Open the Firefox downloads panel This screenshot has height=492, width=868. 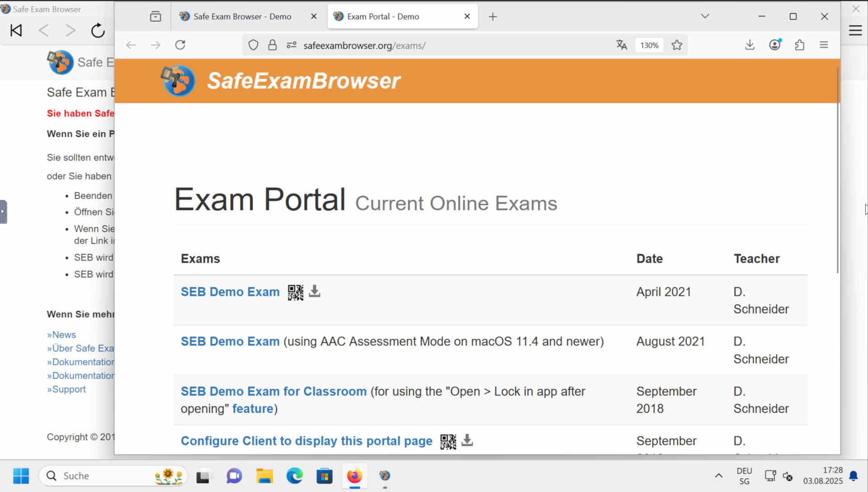750,45
